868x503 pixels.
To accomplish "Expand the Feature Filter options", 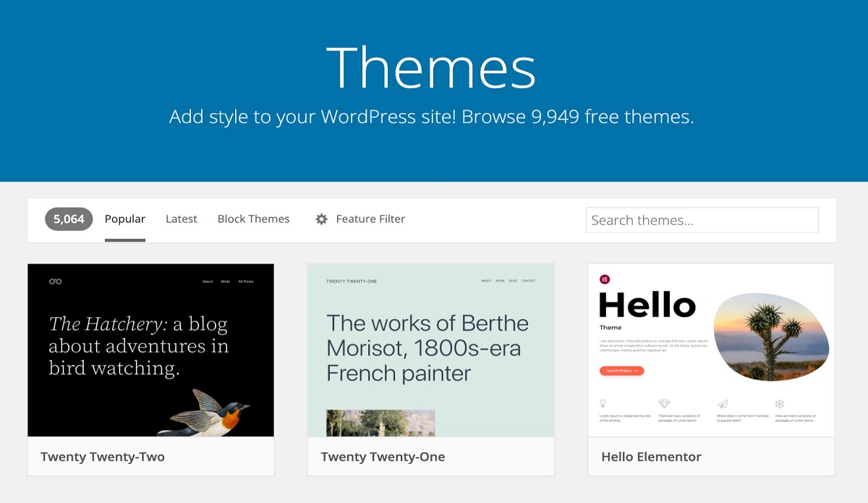I will [x=370, y=219].
